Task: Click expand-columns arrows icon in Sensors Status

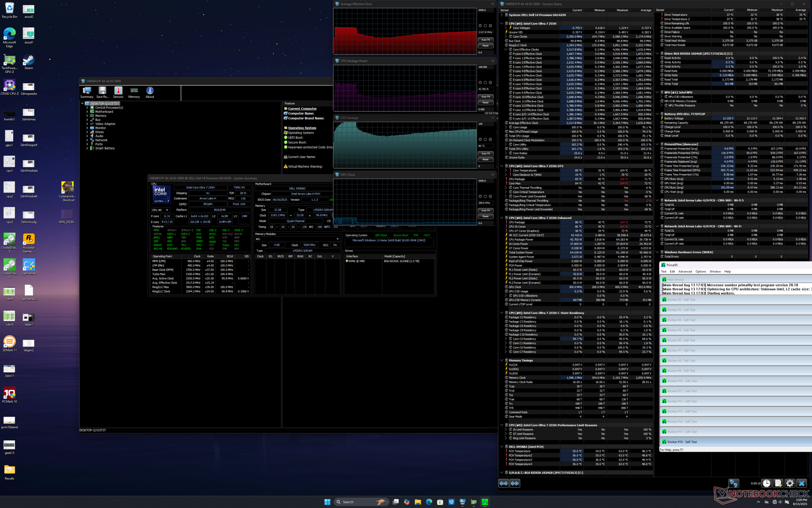Action: pos(504,483)
